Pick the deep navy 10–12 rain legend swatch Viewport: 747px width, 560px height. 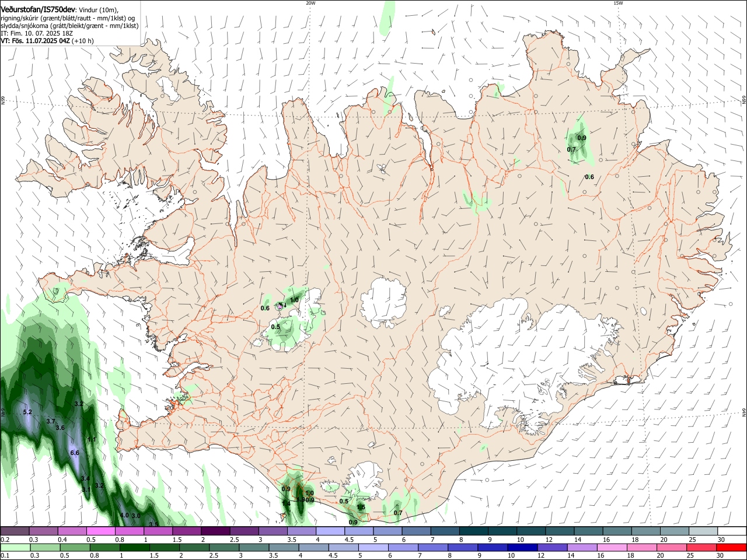(522, 547)
